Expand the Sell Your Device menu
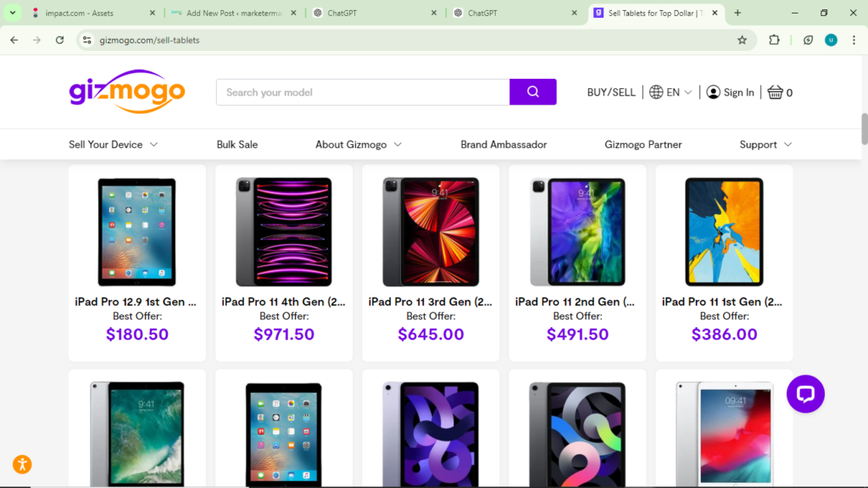Screen dimensions: 868x488 click(x=114, y=144)
